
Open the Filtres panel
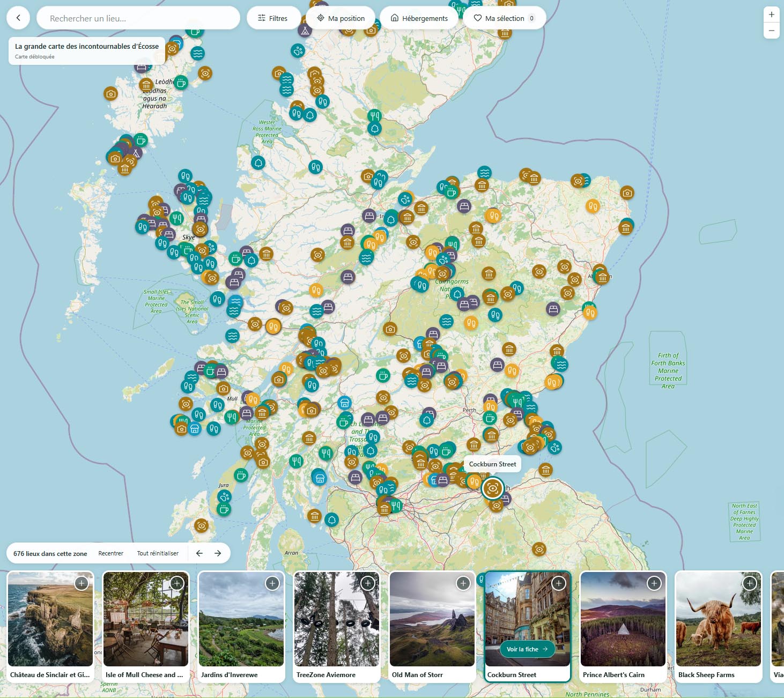point(273,18)
